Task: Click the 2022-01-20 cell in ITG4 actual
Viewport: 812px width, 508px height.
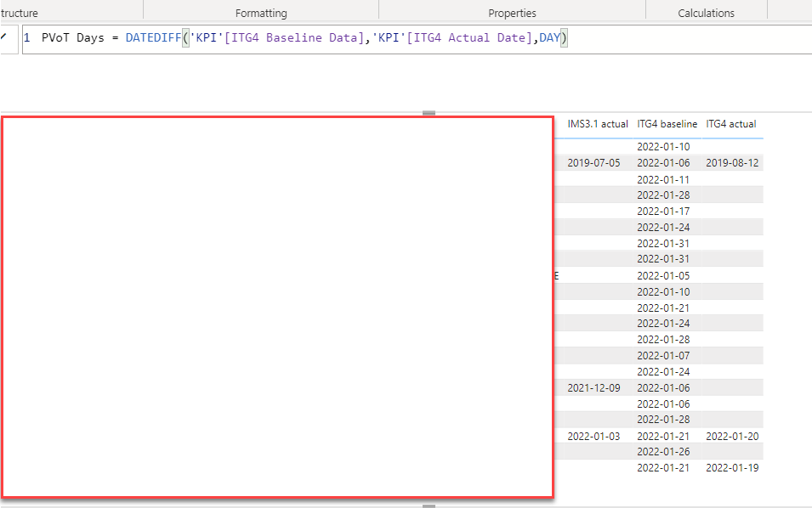Action: [x=732, y=436]
